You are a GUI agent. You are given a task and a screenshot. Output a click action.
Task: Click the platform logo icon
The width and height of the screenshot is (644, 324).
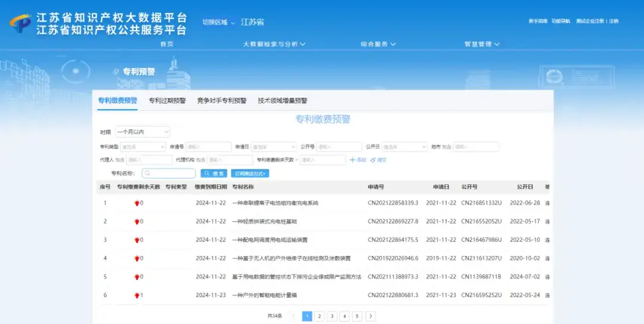tap(20, 23)
